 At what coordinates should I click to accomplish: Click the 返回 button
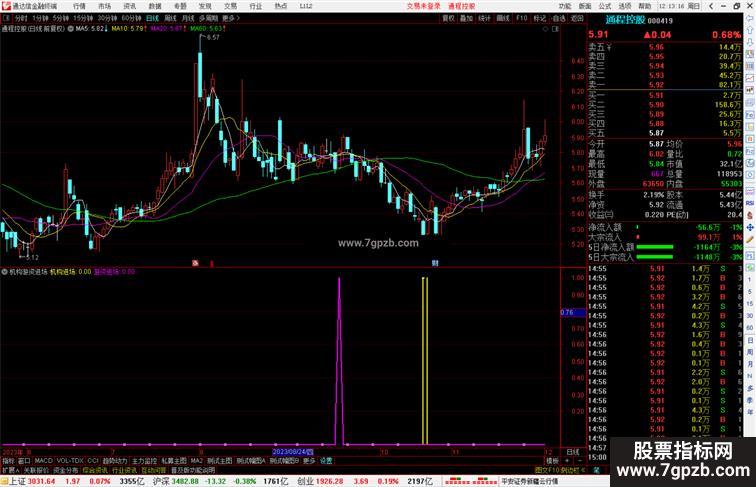pos(577,18)
